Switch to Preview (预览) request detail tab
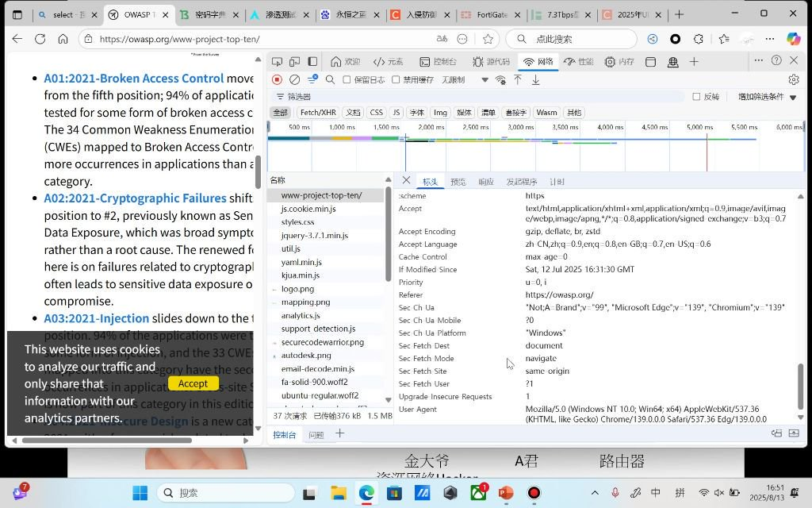Screen dimensions: 812x508 point(458,182)
